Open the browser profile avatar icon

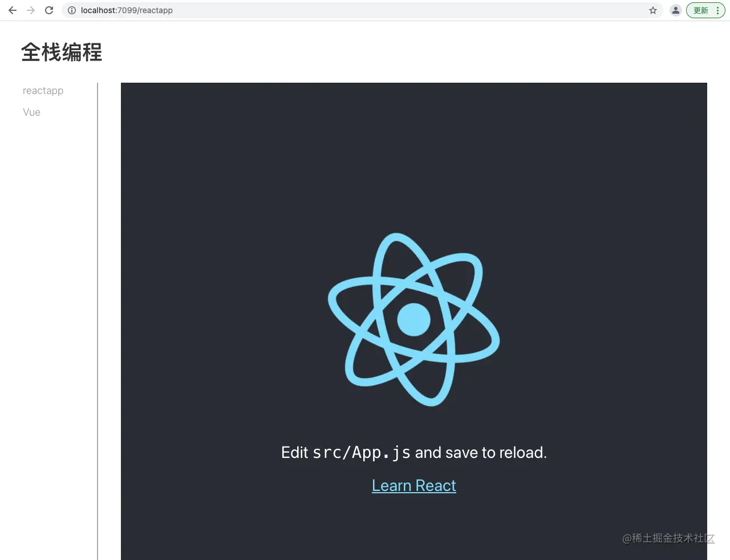tap(676, 10)
